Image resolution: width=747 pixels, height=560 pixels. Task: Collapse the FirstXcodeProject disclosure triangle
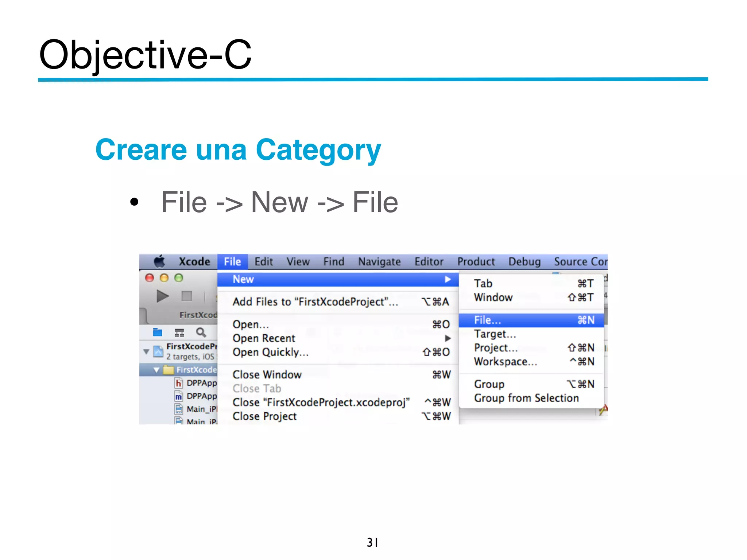[146, 351]
